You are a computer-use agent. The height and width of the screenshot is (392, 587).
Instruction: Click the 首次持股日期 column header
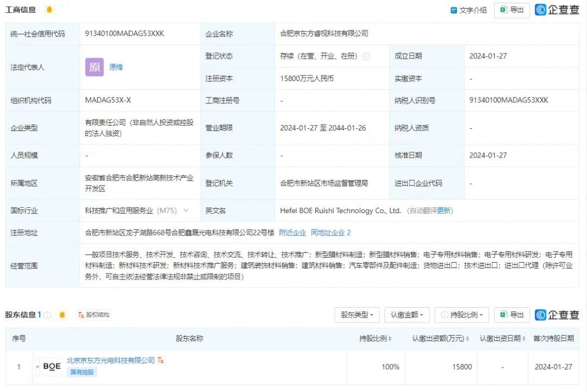553,339
